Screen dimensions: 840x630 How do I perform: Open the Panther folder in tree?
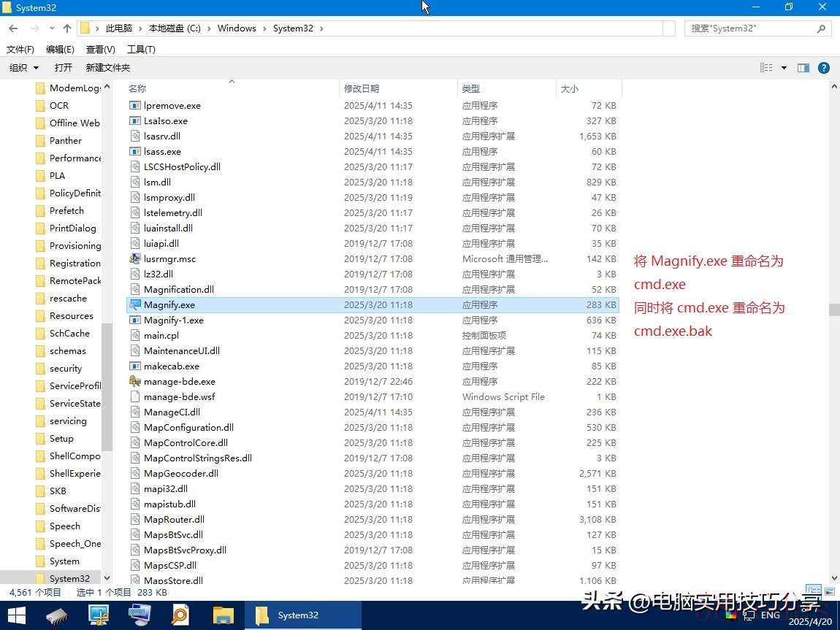point(65,141)
